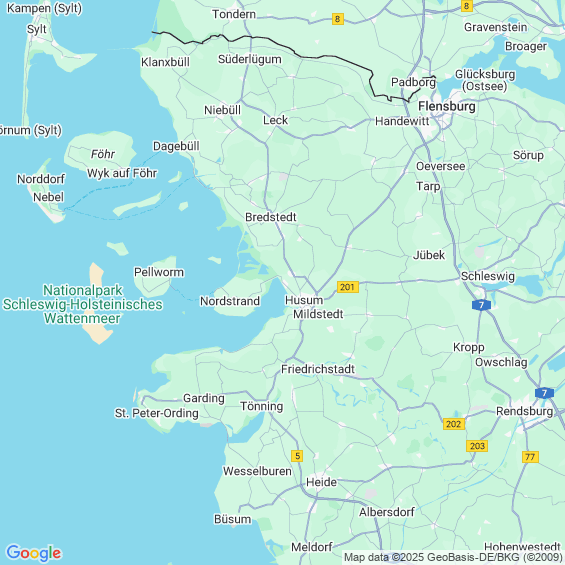Click the yellow 201 road shield

(348, 287)
